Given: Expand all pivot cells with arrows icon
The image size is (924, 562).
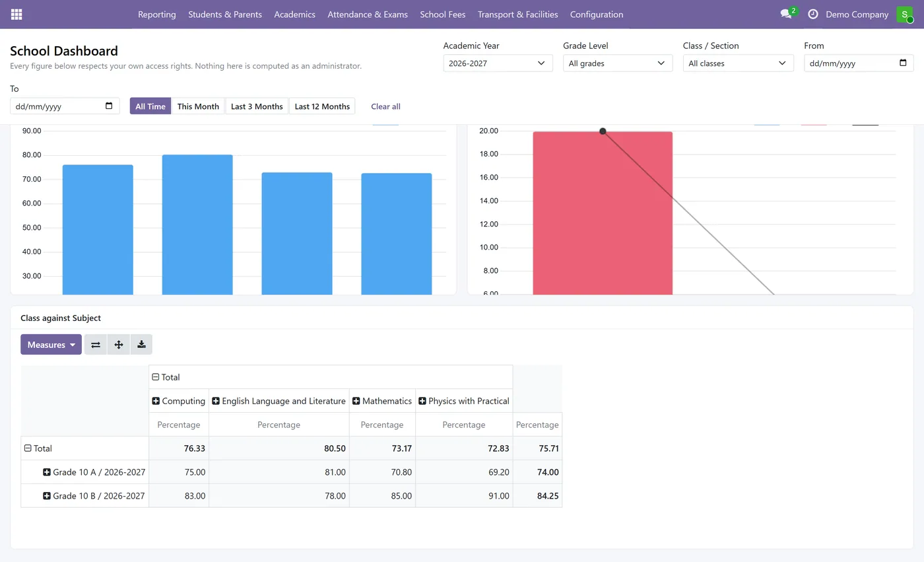Looking at the screenshot, I should point(119,345).
